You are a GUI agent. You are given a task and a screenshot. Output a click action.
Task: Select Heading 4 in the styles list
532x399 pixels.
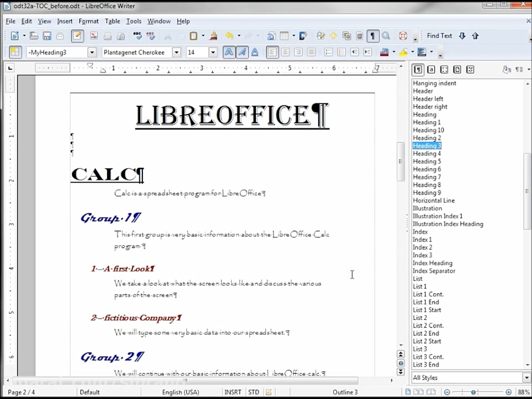[427, 153]
